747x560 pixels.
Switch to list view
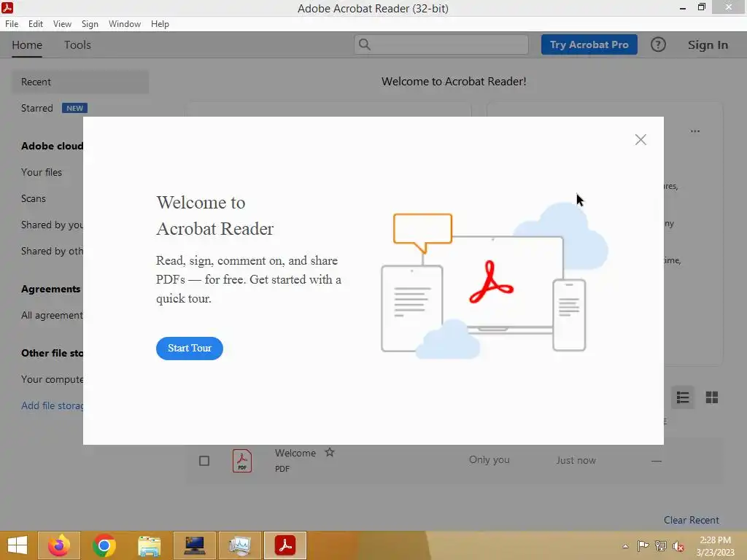pos(683,397)
